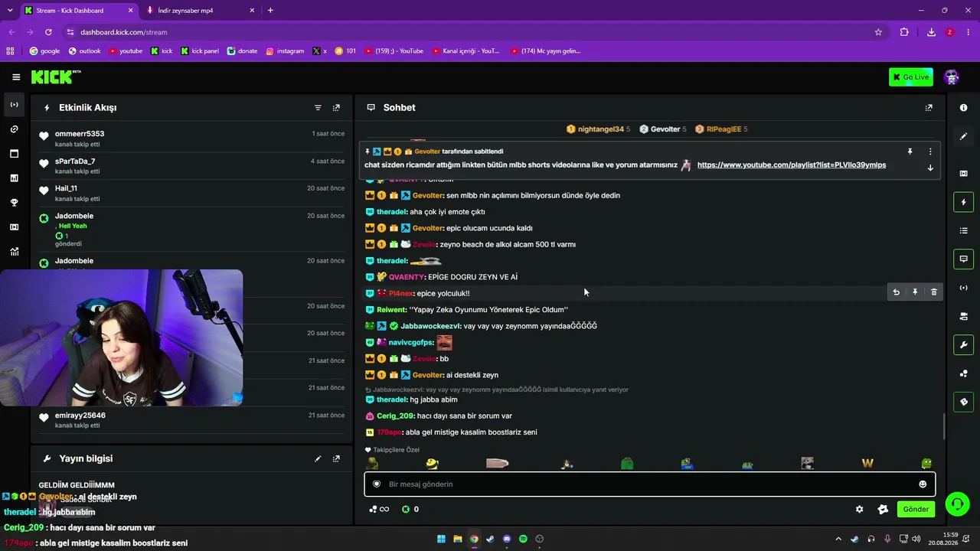The width and height of the screenshot is (980, 551).
Task: Edit the Yayın bilgisi stream info
Action: pyautogui.click(x=318, y=458)
